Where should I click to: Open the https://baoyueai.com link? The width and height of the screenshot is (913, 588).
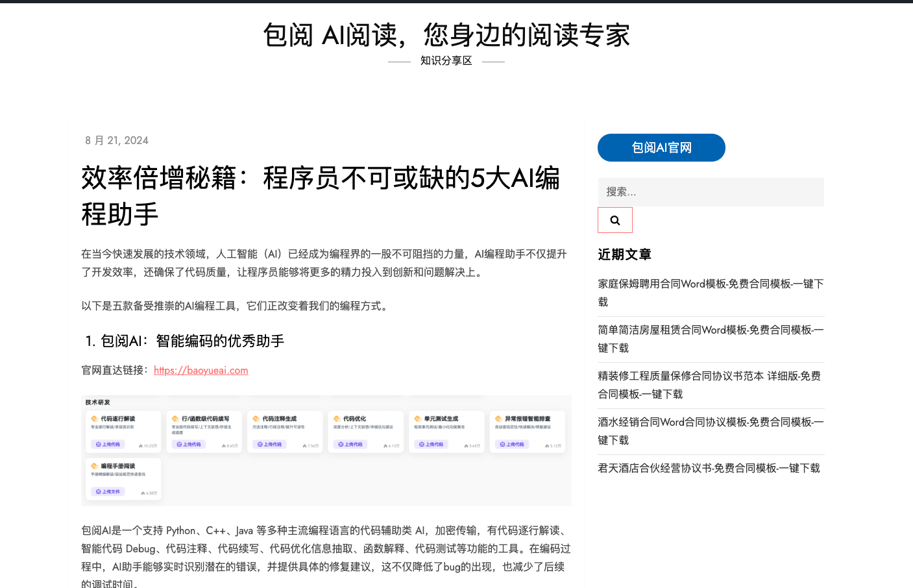coord(201,370)
